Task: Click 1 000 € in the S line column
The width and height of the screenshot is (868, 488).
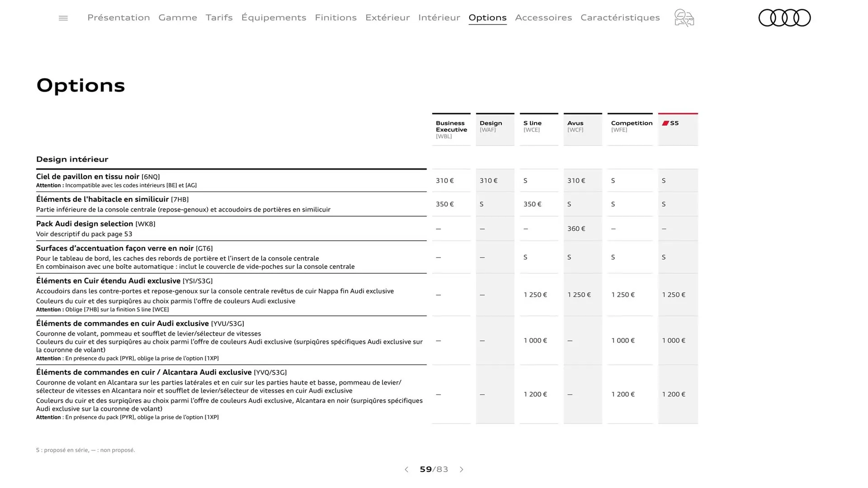Action: 535,340
